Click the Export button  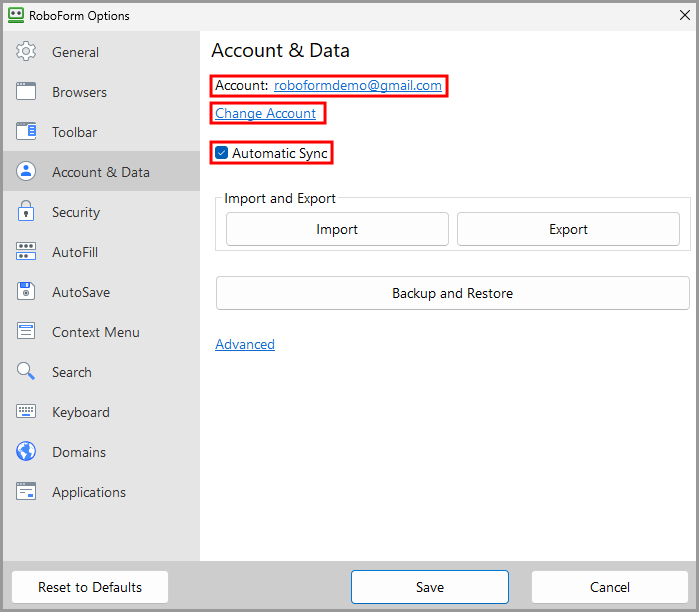(568, 229)
